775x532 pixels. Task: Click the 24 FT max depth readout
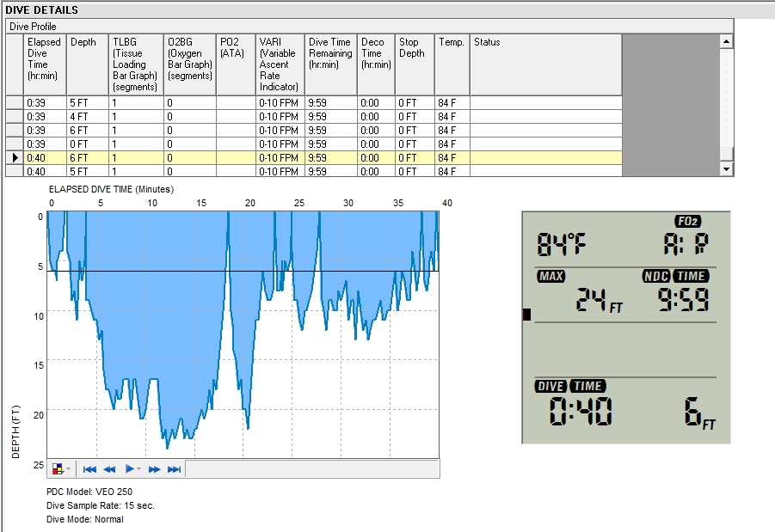[x=599, y=300]
